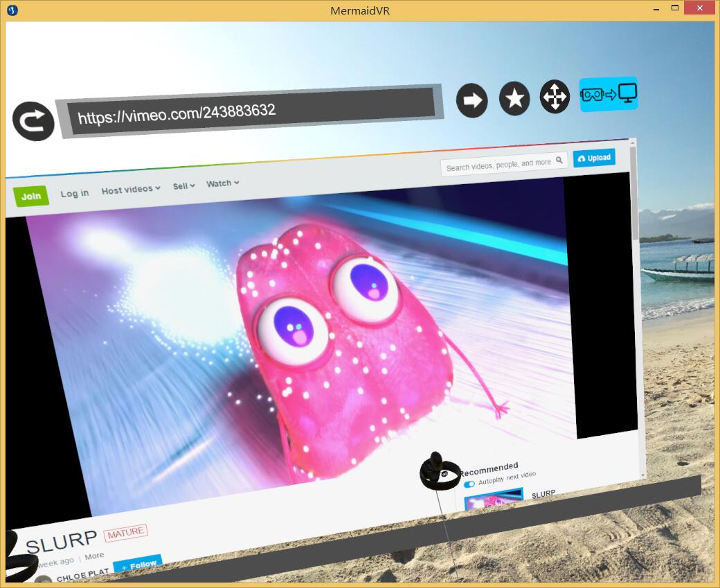This screenshot has width=720, height=588.
Task: Click the Recommended heading text
Action: (x=489, y=469)
